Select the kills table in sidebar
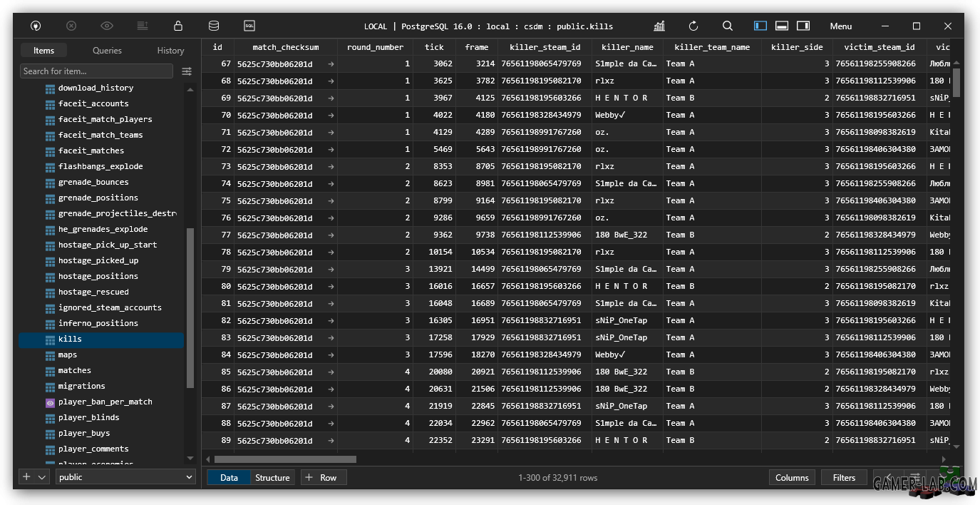Screen dimensions: 980x505 click(100, 339)
